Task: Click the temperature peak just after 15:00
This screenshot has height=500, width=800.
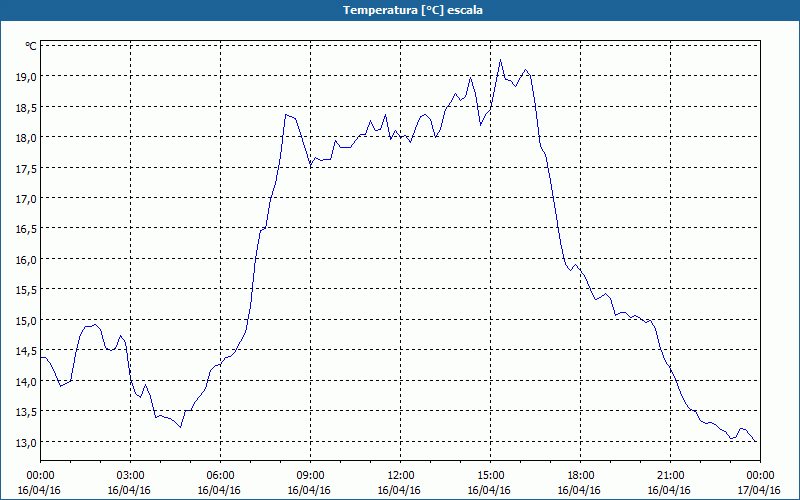Action: point(501,60)
